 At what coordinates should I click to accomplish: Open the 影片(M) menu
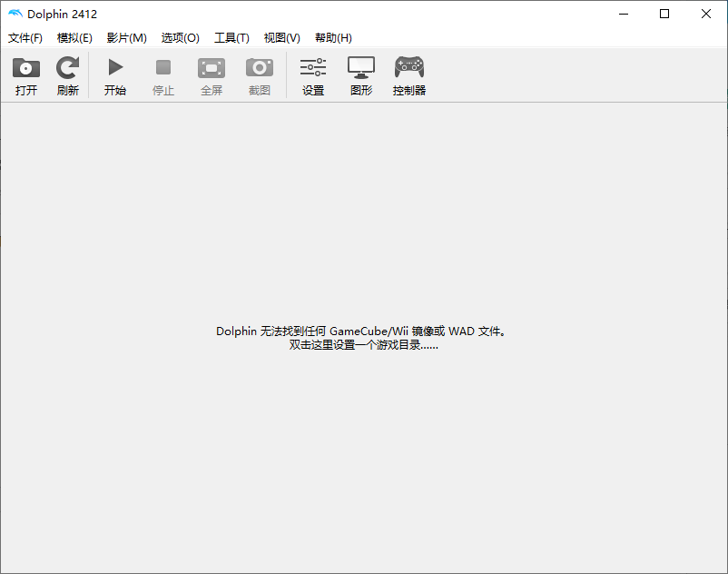[127, 37]
